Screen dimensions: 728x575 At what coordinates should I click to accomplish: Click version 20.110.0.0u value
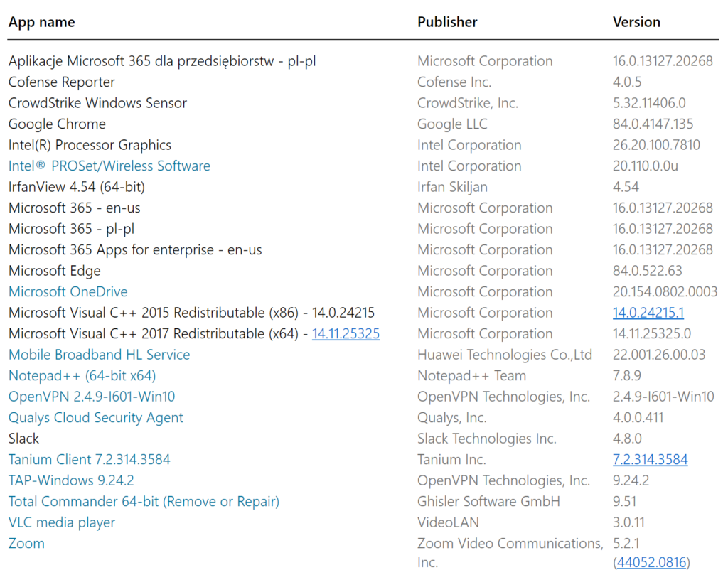(646, 166)
